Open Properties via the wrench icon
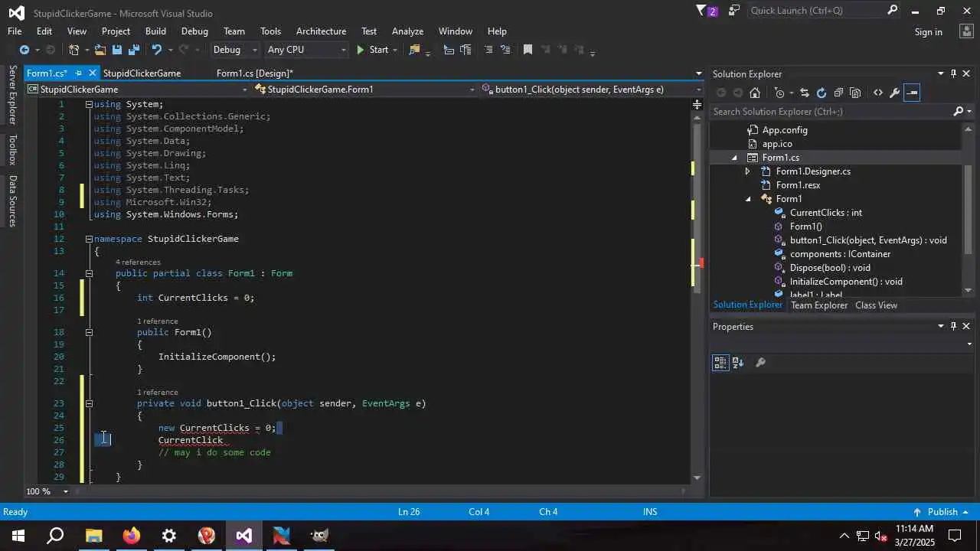The image size is (980, 551). click(x=894, y=93)
